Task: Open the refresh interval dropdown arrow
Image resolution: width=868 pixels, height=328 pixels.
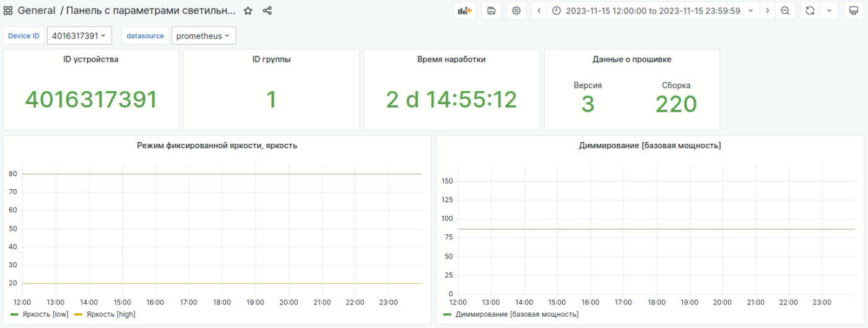Action: [x=830, y=11]
